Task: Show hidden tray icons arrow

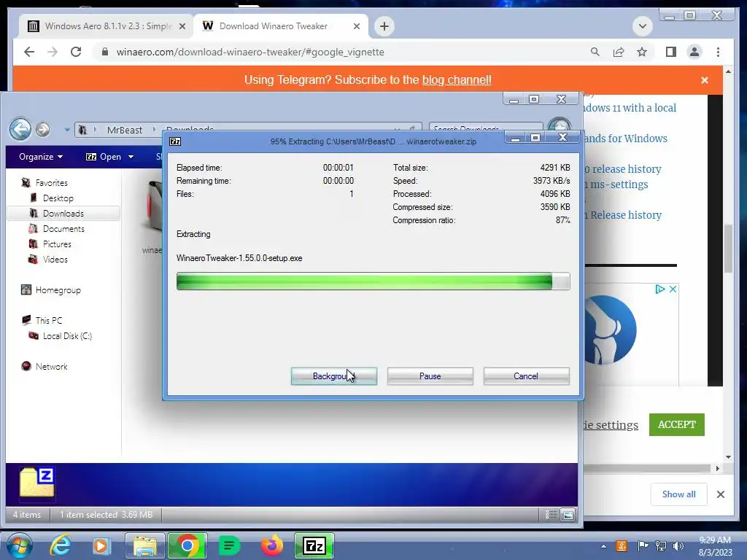Action: click(x=603, y=546)
